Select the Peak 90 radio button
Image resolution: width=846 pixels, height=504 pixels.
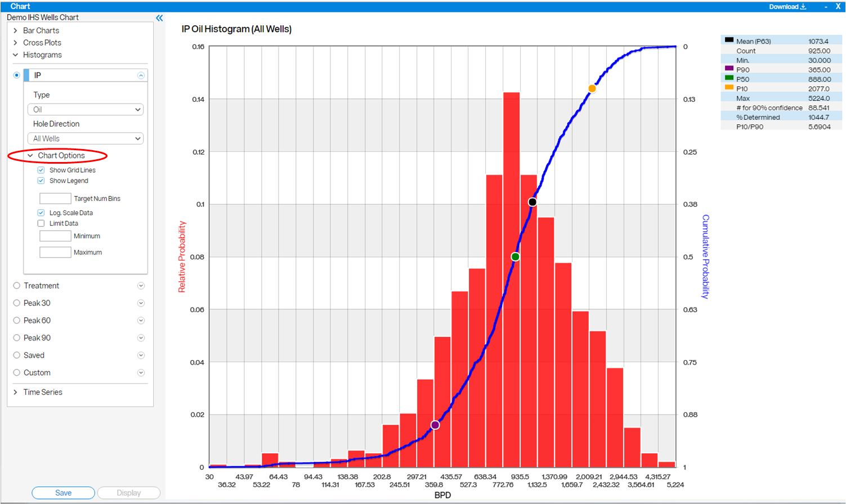coord(17,338)
